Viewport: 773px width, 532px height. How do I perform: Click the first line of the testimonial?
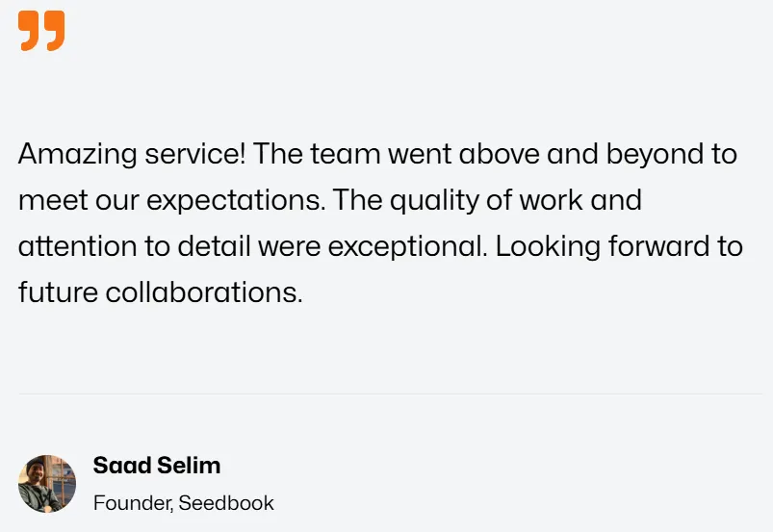[x=377, y=154]
